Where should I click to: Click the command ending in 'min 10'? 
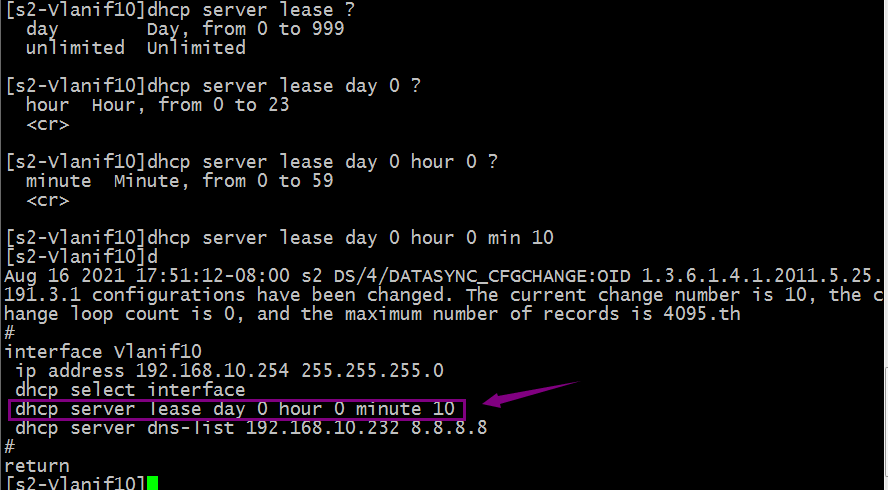coord(279,237)
